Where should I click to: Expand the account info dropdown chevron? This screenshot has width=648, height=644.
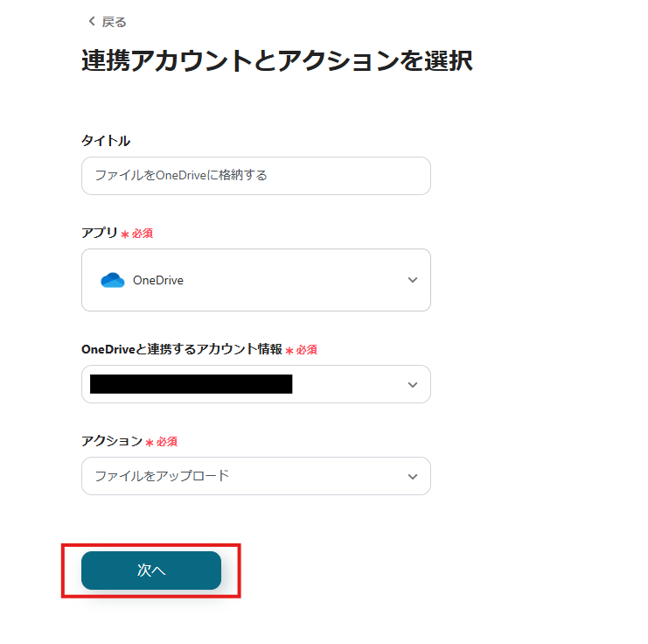(x=413, y=385)
